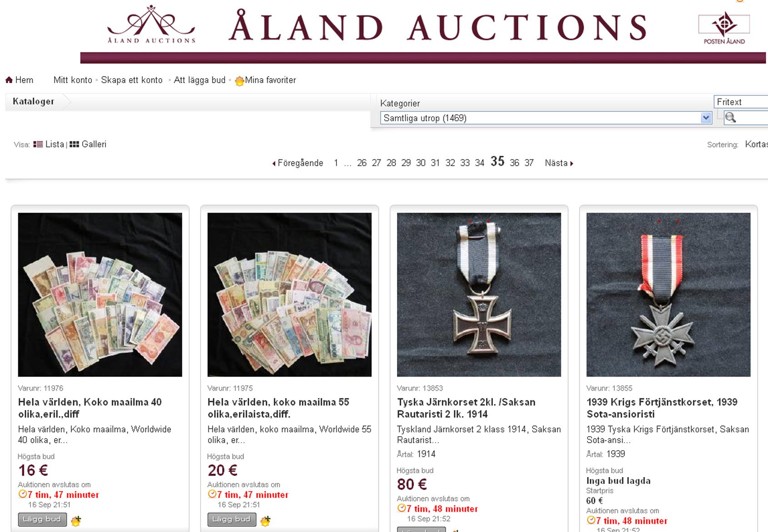768x532 pixels.
Task: Open the Samtliga utrop category dropdown
Action: [x=546, y=118]
